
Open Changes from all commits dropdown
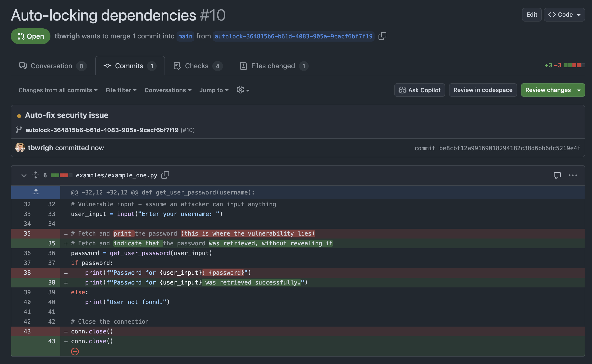(x=58, y=90)
